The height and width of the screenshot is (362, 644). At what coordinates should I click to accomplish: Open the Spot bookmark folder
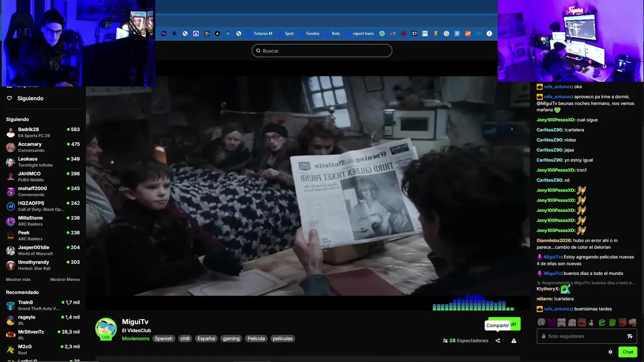285,34
